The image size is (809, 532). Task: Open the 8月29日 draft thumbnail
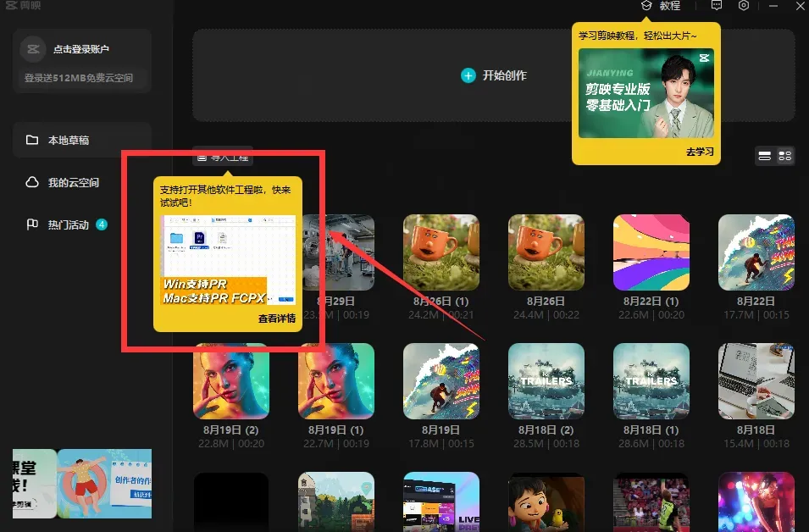(x=338, y=252)
